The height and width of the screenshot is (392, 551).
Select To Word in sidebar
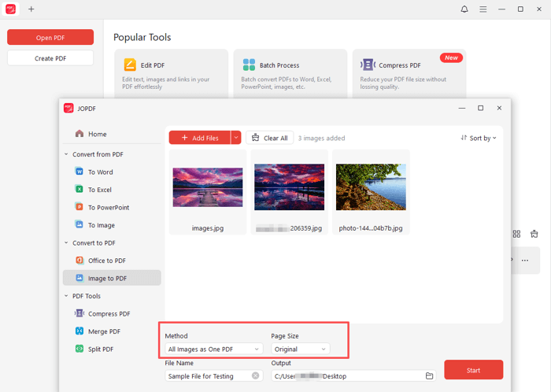click(100, 172)
